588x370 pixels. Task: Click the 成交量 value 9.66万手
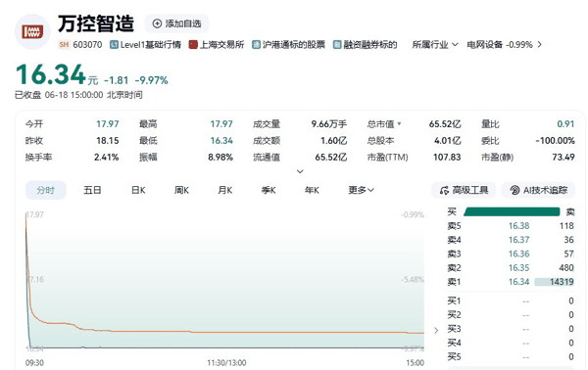click(329, 124)
